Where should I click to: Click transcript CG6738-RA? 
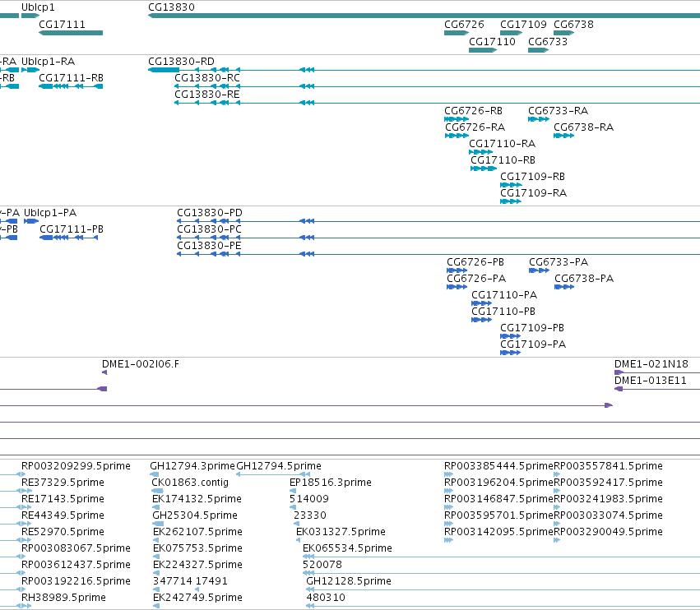click(x=563, y=136)
